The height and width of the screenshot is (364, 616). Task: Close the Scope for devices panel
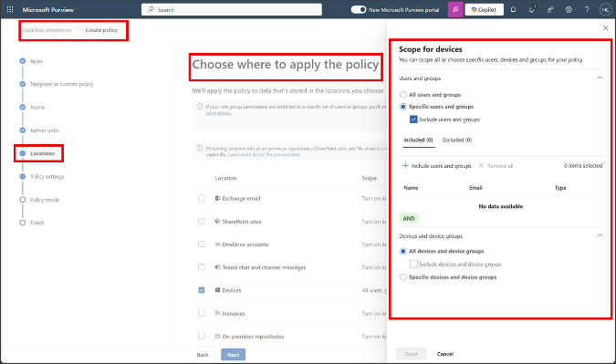[x=605, y=28]
